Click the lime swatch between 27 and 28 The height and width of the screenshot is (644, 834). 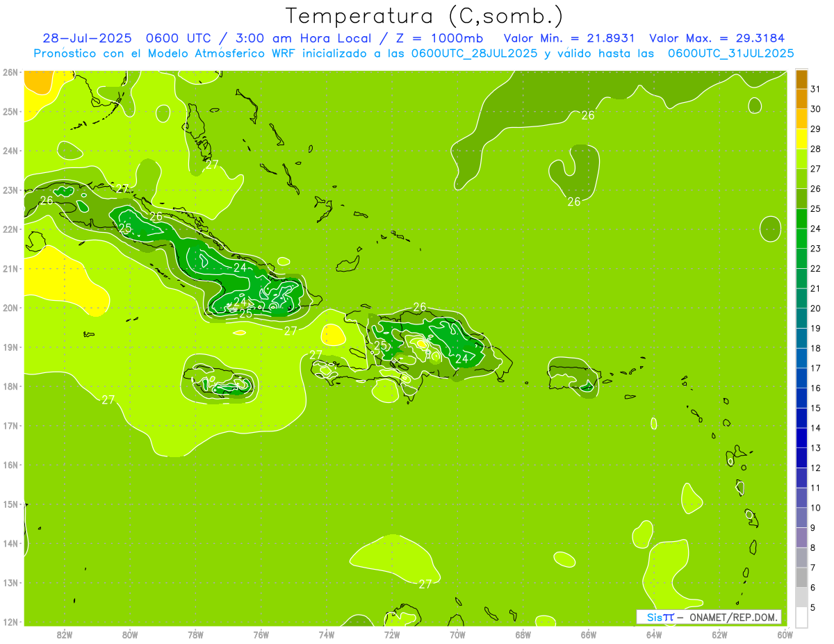coord(801,158)
